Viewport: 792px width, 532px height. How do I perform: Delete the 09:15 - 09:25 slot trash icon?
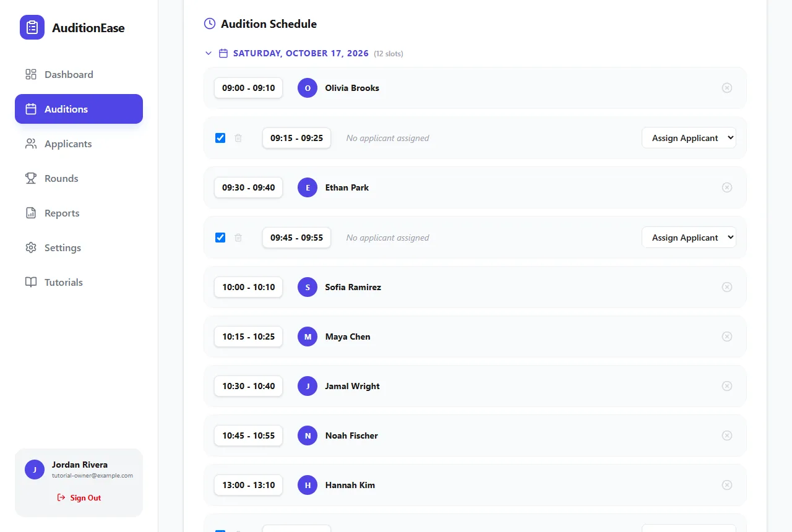(x=238, y=138)
